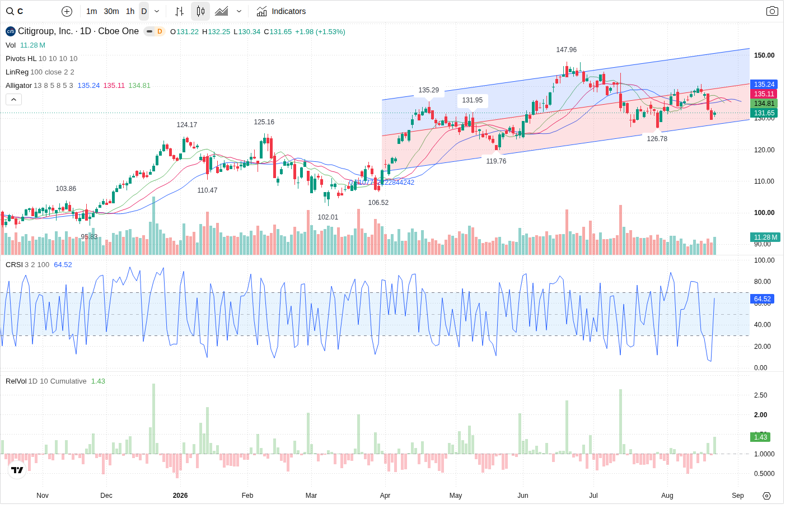This screenshot has width=795, height=532.
Task: Click the Apr label on time axis
Action: pos(385,496)
